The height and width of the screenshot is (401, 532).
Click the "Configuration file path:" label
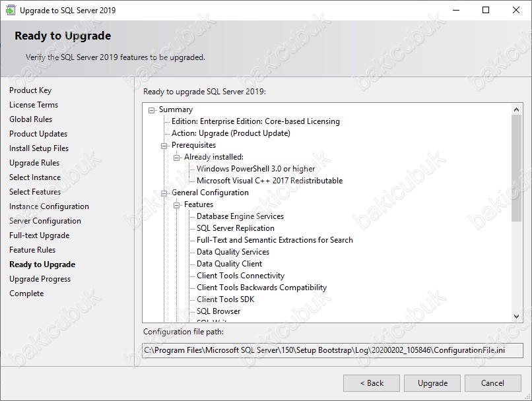pyautogui.click(x=183, y=332)
